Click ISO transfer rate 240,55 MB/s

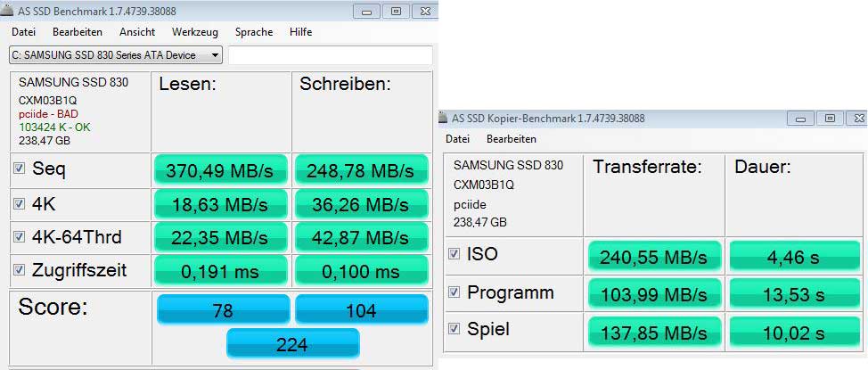click(654, 257)
